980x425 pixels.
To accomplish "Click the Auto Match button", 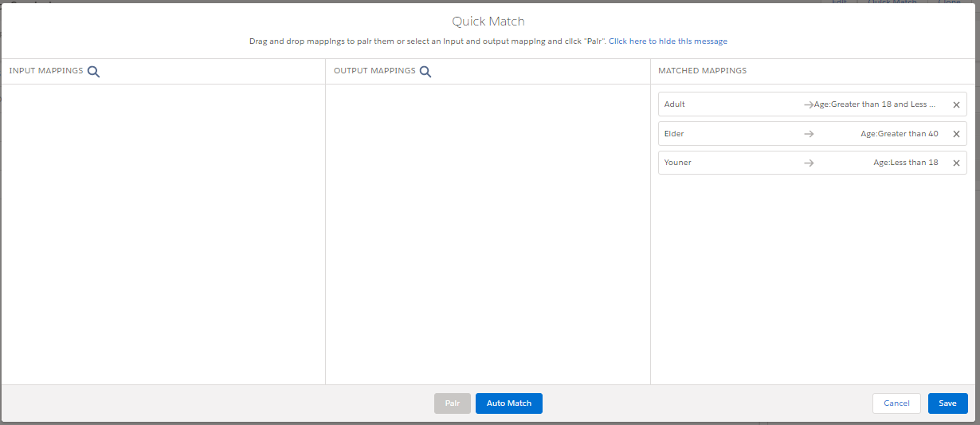I will (509, 403).
